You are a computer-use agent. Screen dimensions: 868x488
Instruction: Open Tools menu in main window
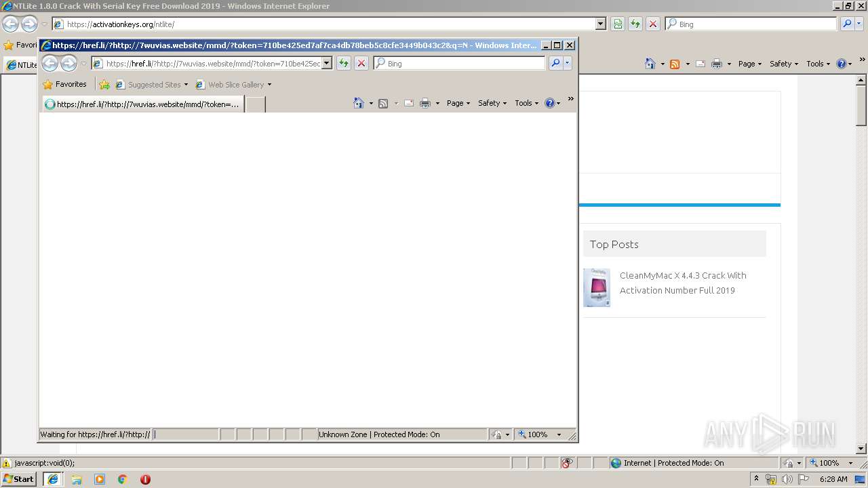point(818,64)
